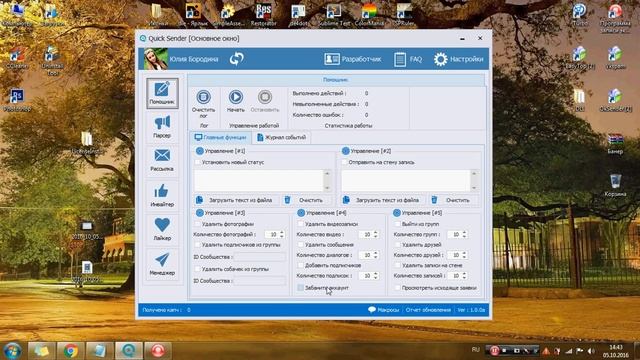Image resolution: width=640 pixels, height=360 pixels.
Task: Collapse the Управление [#5] group
Action: tap(397, 213)
